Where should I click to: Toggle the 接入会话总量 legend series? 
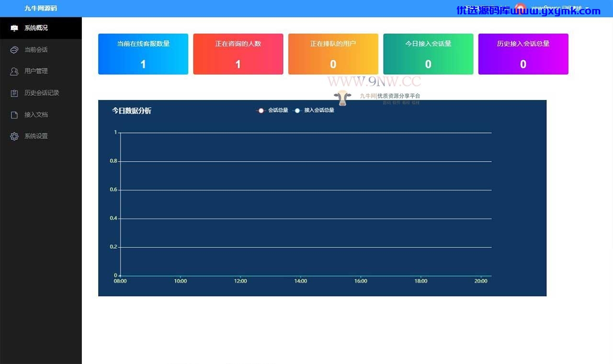click(314, 110)
